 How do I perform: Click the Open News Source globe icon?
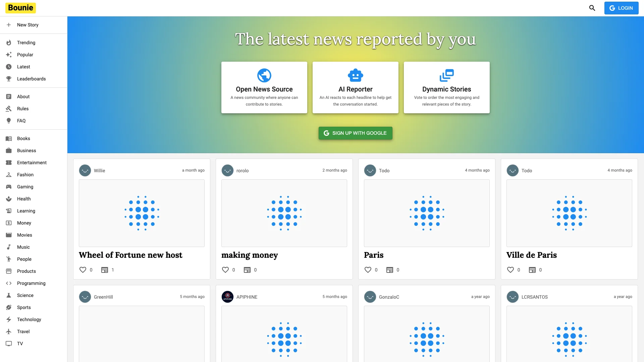(x=264, y=75)
